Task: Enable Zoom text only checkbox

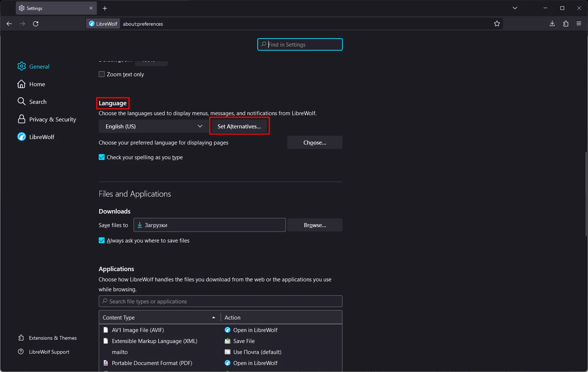Action: click(102, 74)
